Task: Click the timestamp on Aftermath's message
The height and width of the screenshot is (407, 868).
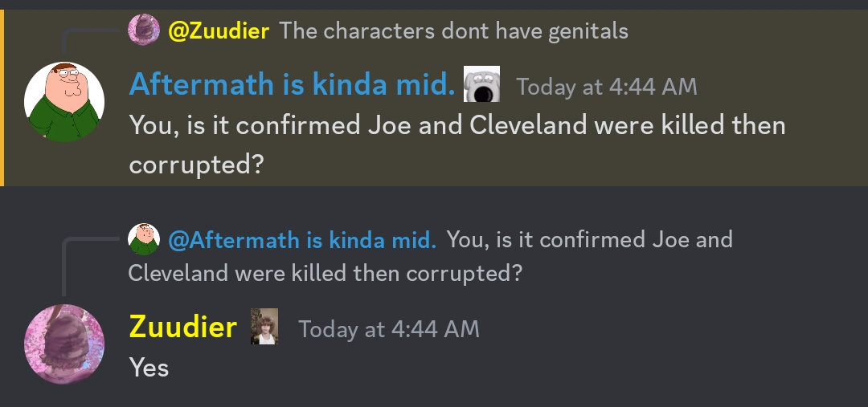Action: pyautogui.click(x=606, y=87)
